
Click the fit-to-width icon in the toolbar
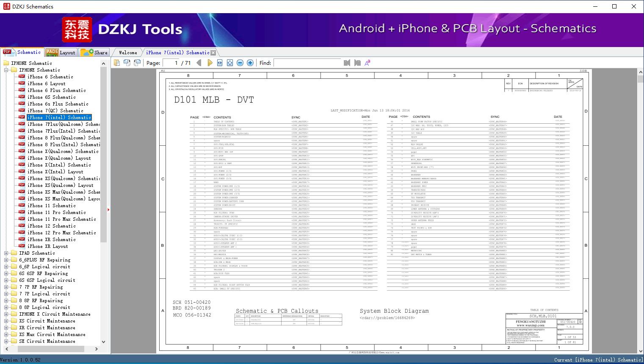pyautogui.click(x=220, y=63)
